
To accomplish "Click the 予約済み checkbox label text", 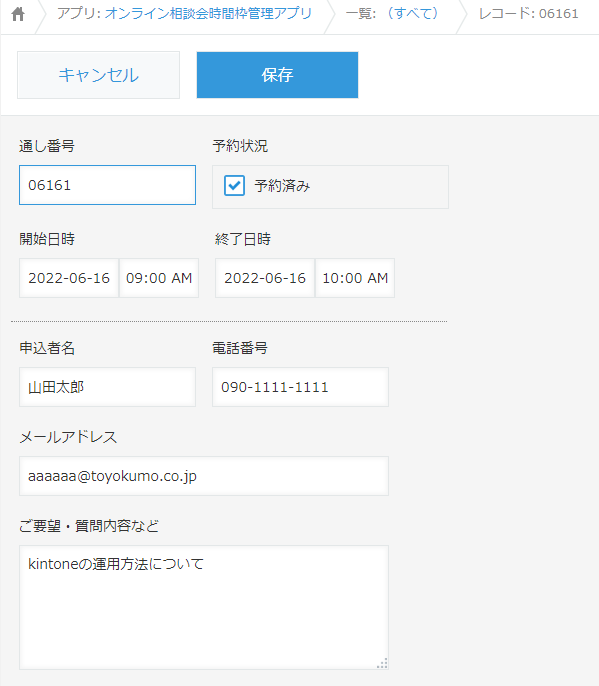I will tap(282, 186).
